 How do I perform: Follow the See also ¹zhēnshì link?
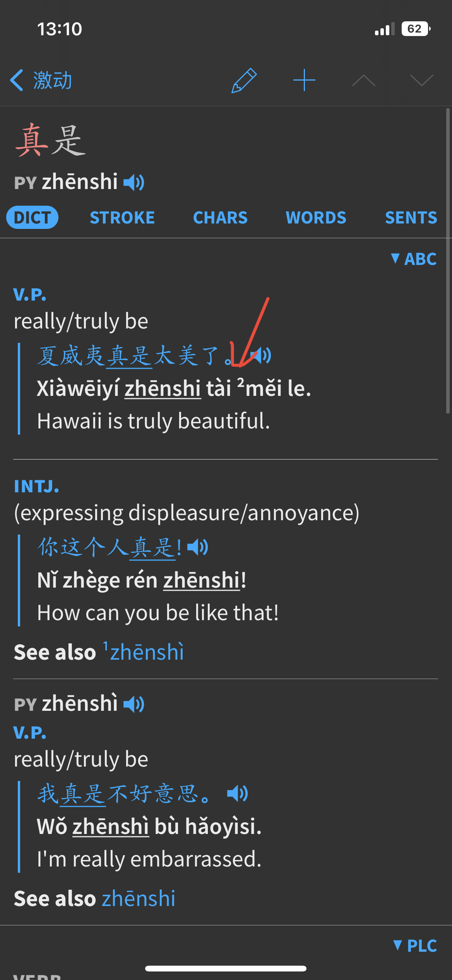pyautogui.click(x=144, y=652)
